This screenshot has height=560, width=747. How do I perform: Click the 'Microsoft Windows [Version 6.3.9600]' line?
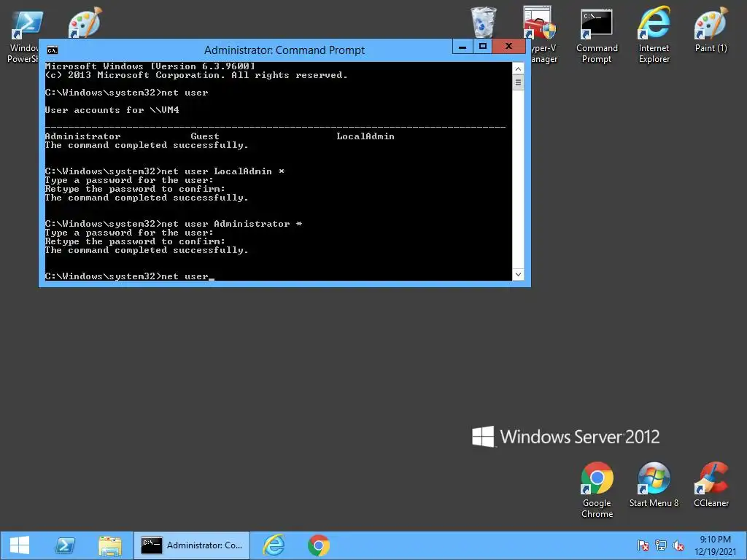coord(150,66)
